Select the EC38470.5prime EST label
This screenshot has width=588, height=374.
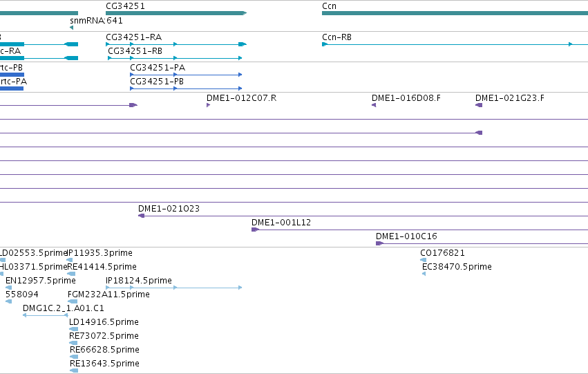[x=457, y=267]
